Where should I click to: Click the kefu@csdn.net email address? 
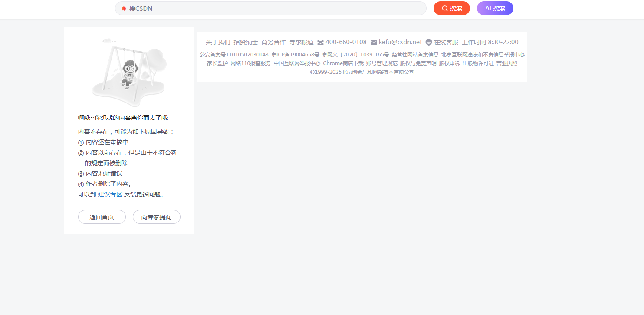tap(400, 42)
